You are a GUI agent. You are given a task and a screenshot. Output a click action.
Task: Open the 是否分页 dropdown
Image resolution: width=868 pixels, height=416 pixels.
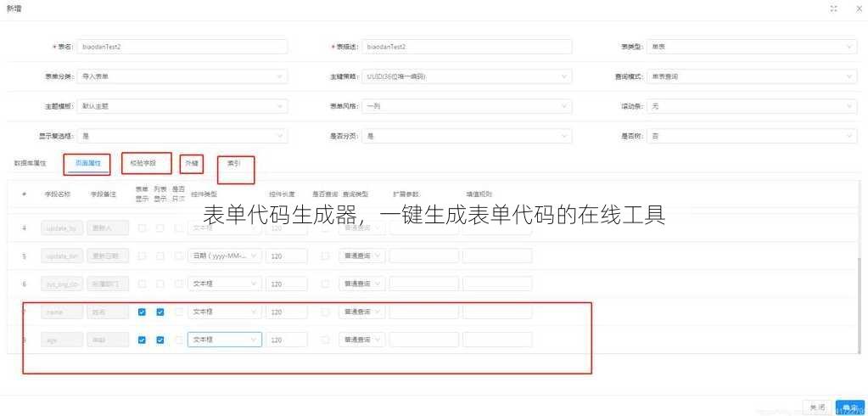[x=467, y=136]
